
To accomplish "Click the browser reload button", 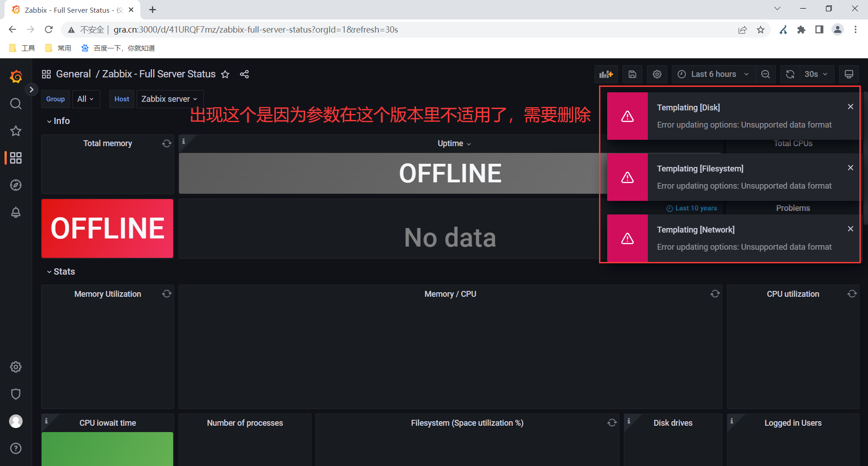I will 49,29.
